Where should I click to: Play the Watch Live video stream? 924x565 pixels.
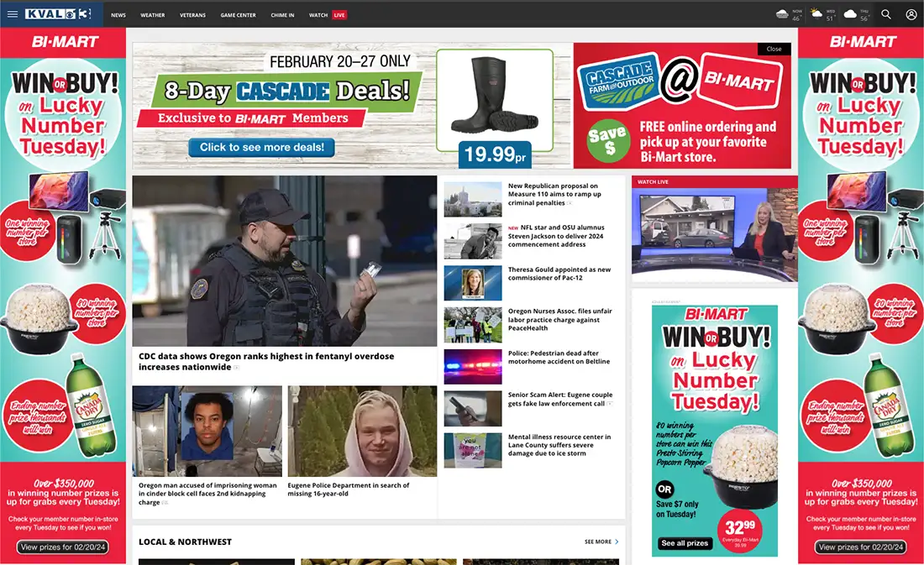[715, 234]
